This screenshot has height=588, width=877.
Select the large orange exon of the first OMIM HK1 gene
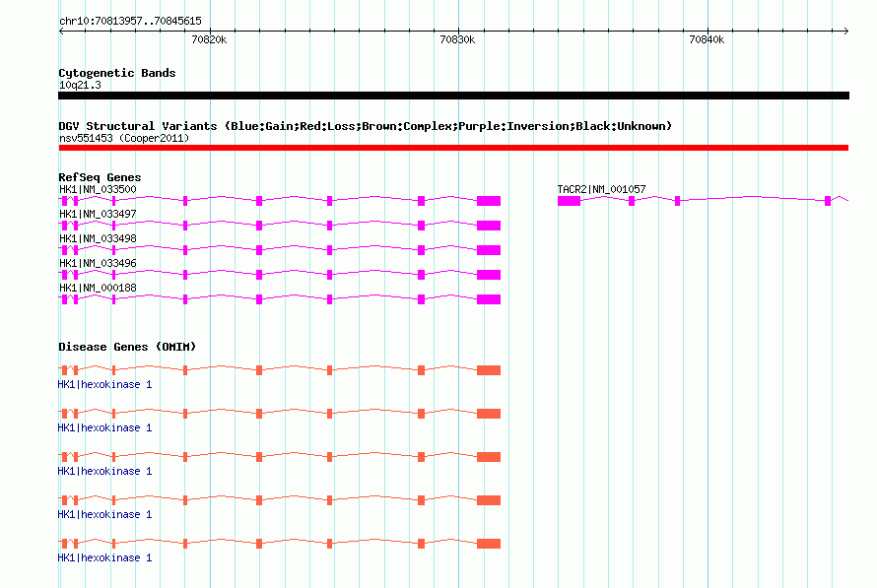tap(489, 370)
